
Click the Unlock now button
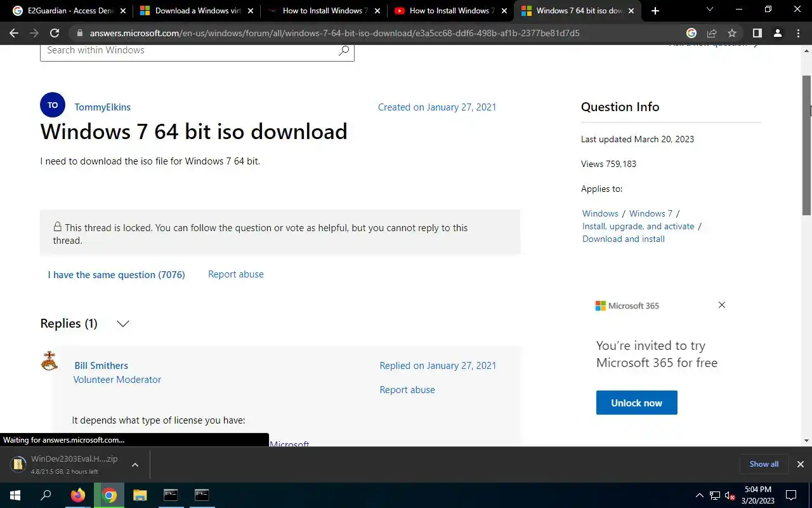(x=636, y=403)
